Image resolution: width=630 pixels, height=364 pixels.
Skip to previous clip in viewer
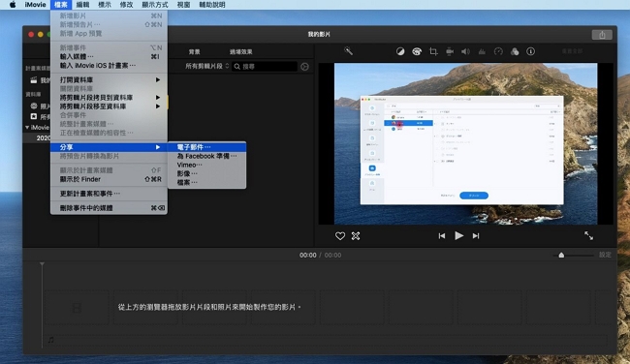[x=442, y=236]
